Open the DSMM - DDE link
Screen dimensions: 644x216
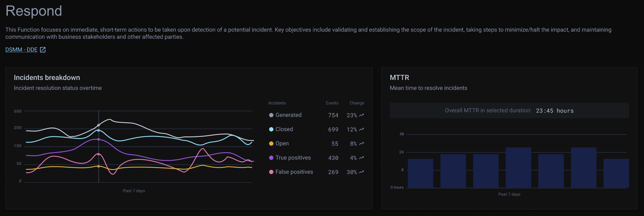(21, 50)
